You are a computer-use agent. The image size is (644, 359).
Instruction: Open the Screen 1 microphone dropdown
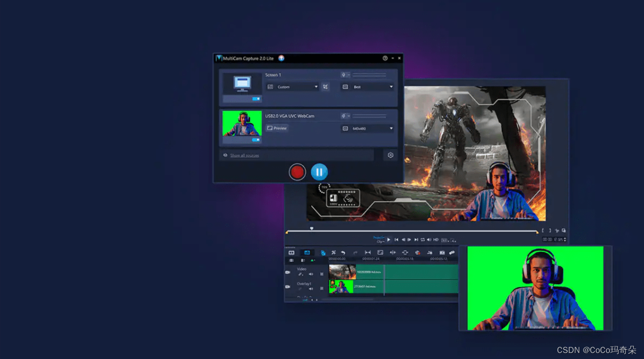[x=345, y=75]
